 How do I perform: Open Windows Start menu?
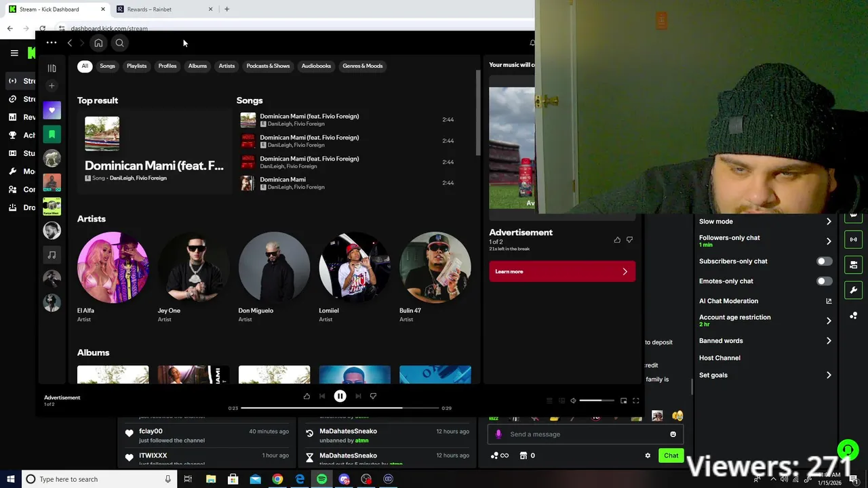tap(10, 479)
